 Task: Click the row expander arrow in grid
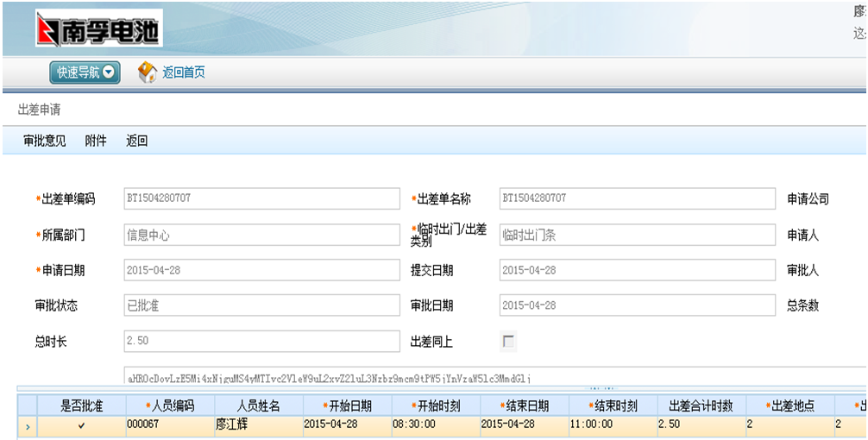click(x=27, y=426)
